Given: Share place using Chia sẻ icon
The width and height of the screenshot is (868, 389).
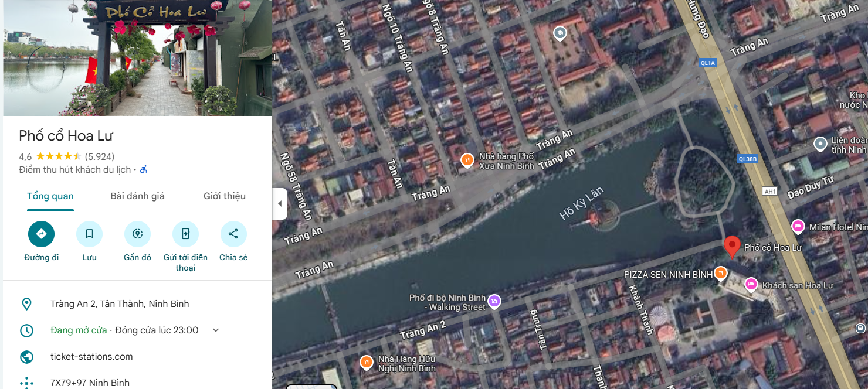Looking at the screenshot, I should 233,234.
